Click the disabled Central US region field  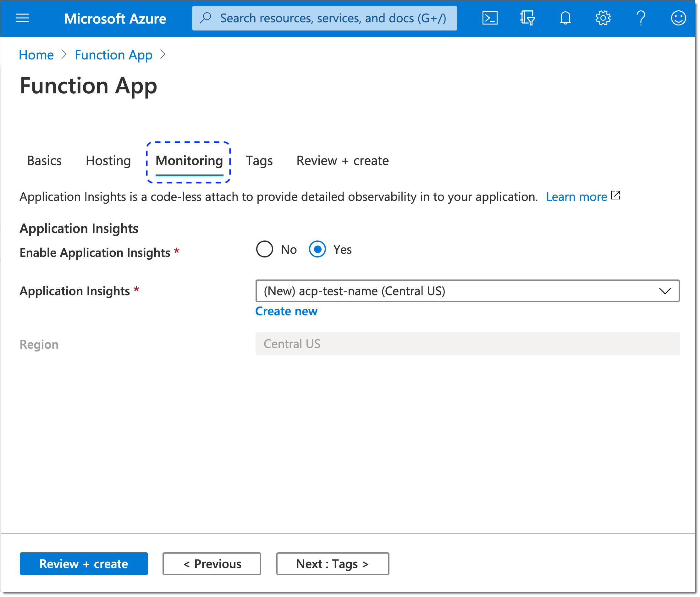(x=467, y=344)
